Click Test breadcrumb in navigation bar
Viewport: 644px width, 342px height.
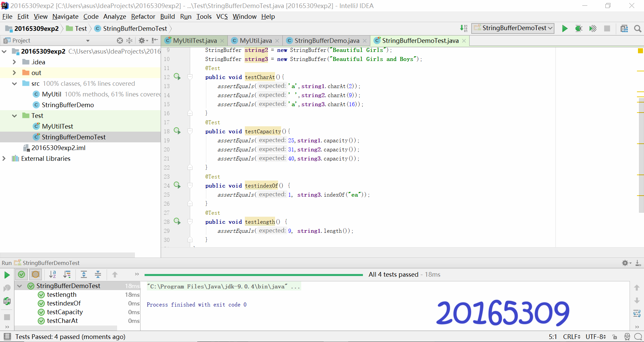click(x=76, y=28)
